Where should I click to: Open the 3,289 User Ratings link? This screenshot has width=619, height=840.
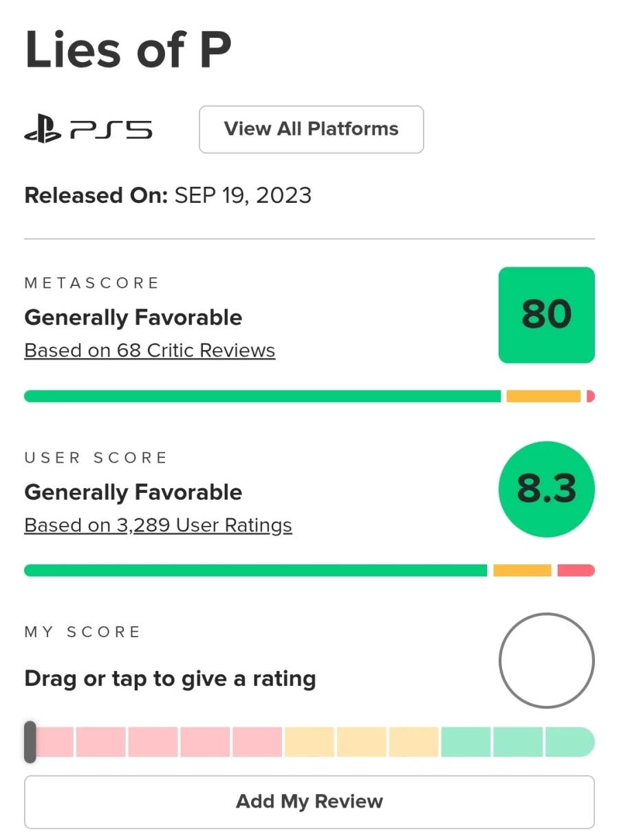(158, 525)
